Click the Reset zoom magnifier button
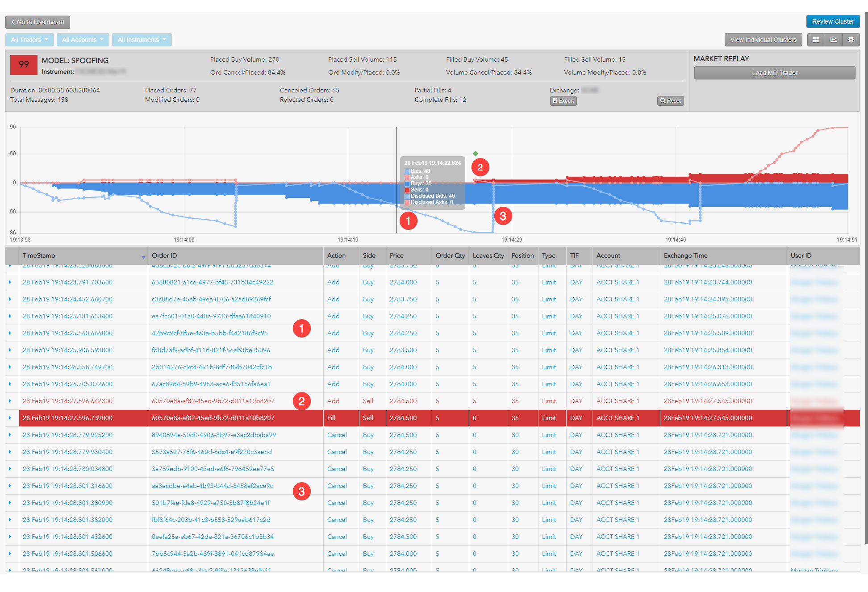 670,101
